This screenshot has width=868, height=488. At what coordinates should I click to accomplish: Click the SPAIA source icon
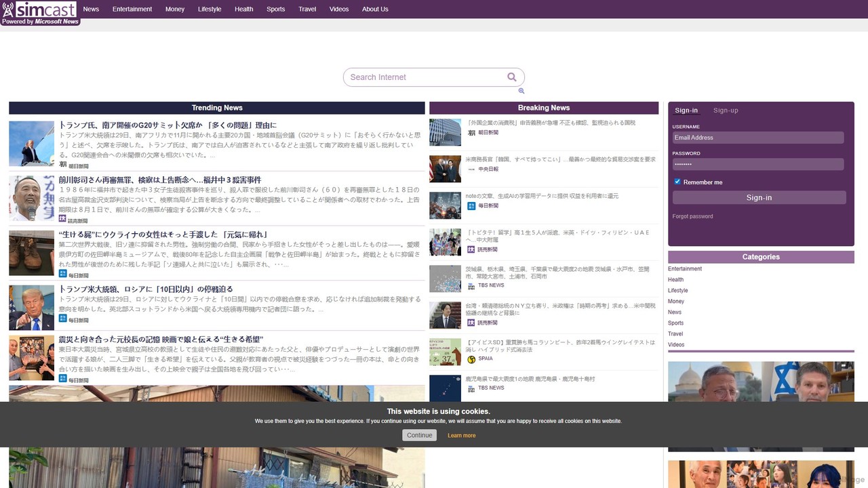coord(472,359)
